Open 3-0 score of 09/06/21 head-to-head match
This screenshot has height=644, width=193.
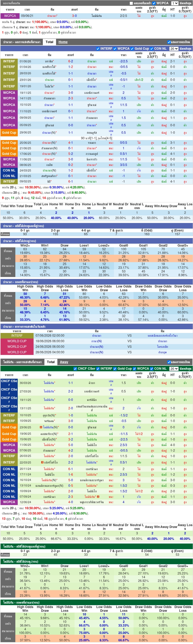click(x=75, y=16)
